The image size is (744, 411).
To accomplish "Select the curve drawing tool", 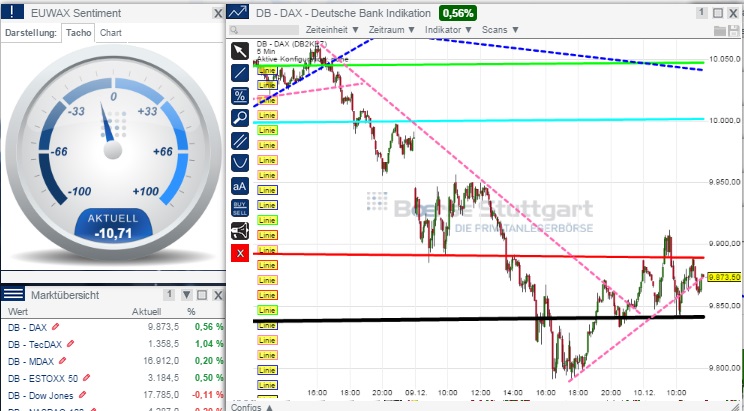I will (240, 163).
